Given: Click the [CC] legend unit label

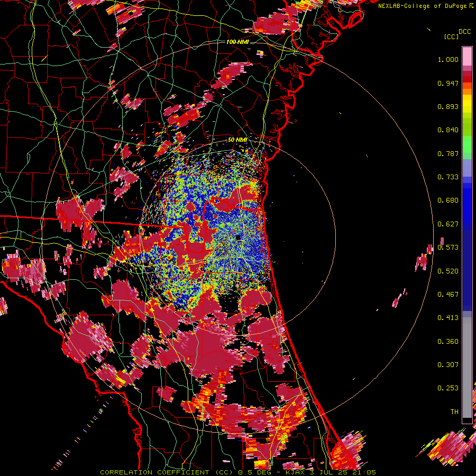Looking at the screenshot, I should tap(451, 36).
